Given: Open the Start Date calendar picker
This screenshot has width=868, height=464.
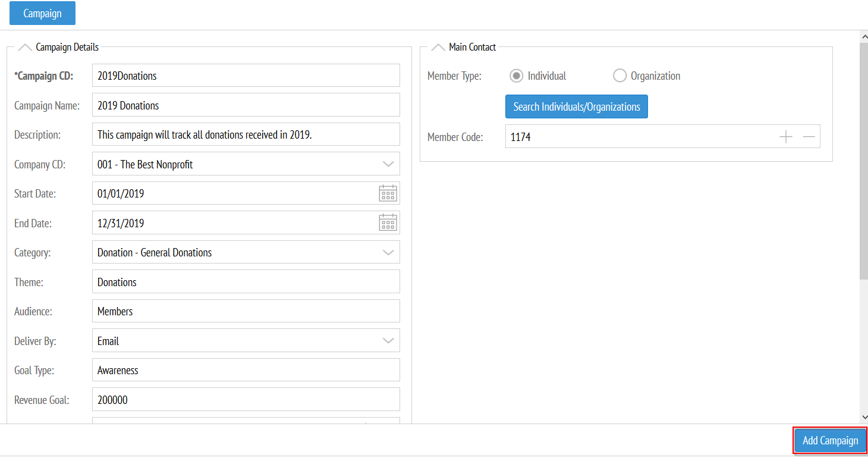Looking at the screenshot, I should (x=388, y=194).
